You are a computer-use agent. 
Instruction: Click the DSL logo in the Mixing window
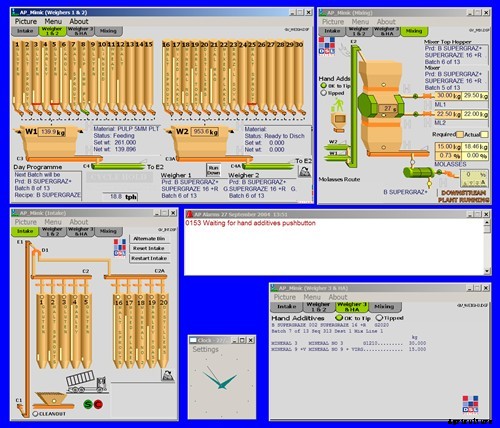coord(327,46)
